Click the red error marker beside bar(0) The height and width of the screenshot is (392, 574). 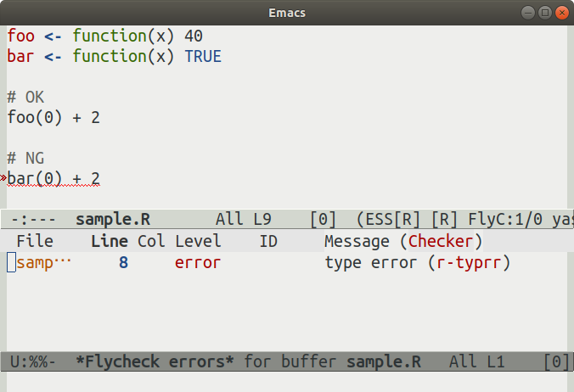pyautogui.click(x=3, y=177)
